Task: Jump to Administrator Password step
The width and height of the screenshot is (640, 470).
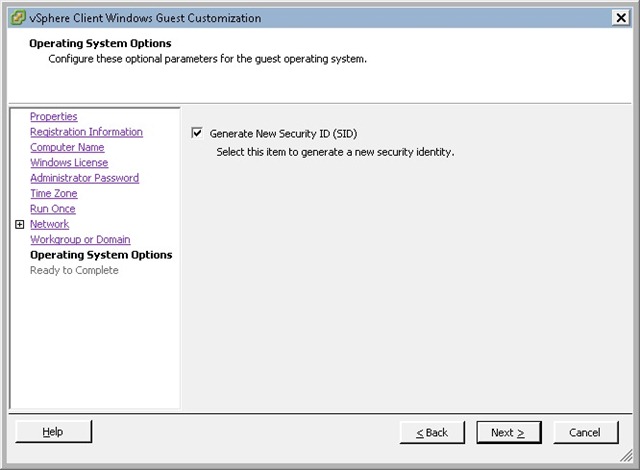Action: point(84,178)
